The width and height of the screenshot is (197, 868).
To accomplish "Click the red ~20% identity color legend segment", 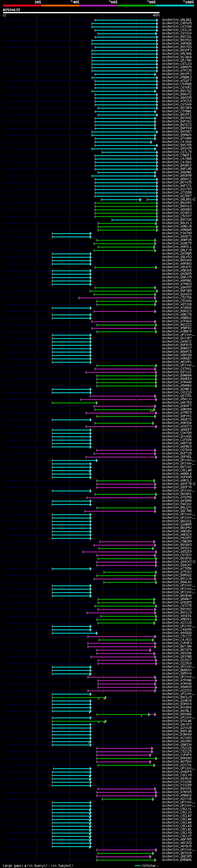I will pyautogui.click(x=22, y=6).
